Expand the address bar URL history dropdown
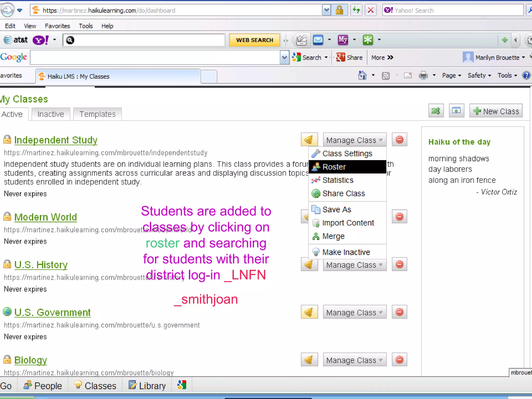Screen dimensions: 532x399 (x=326, y=10)
